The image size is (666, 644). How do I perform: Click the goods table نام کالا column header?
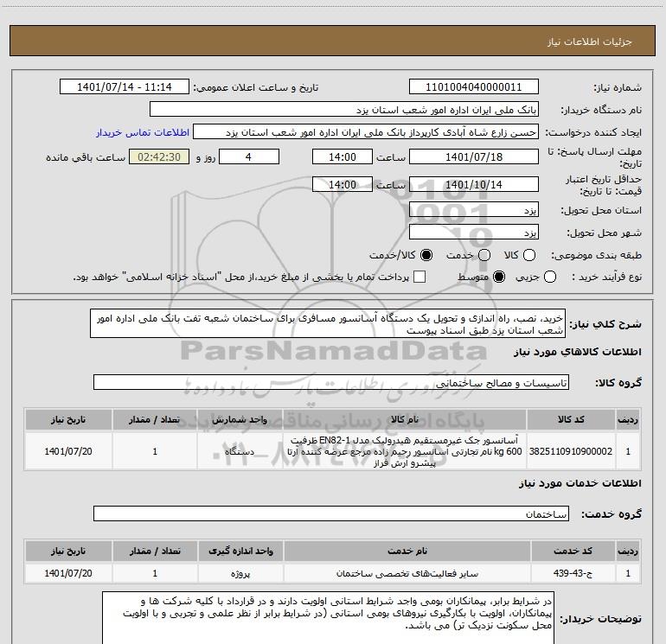(x=405, y=420)
